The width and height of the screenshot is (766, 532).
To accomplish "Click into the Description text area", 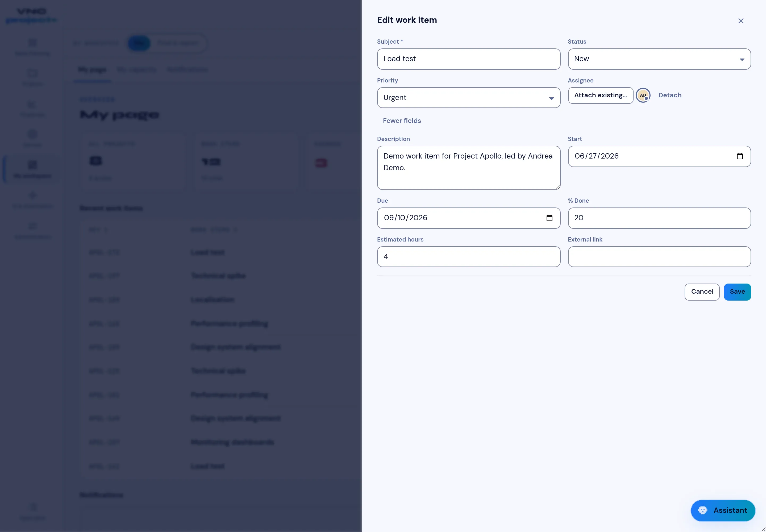I will tap(468, 168).
